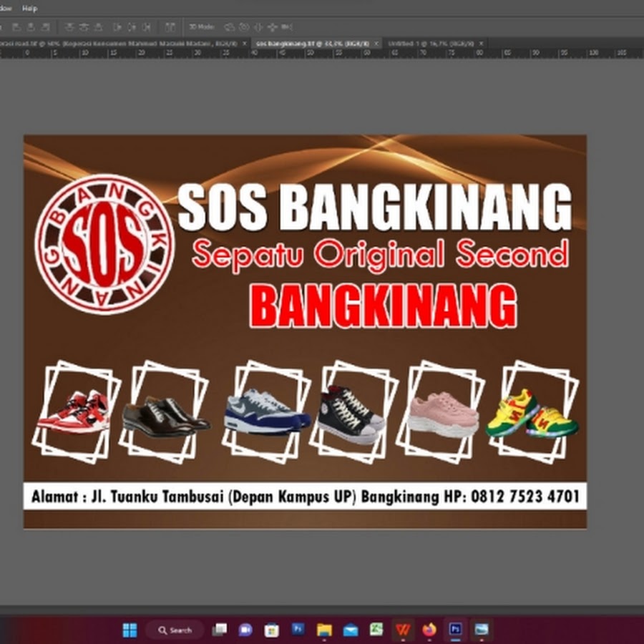Click the red and white high-top sneakers
This screenshot has width=644, height=644.
pyautogui.click(x=74, y=412)
